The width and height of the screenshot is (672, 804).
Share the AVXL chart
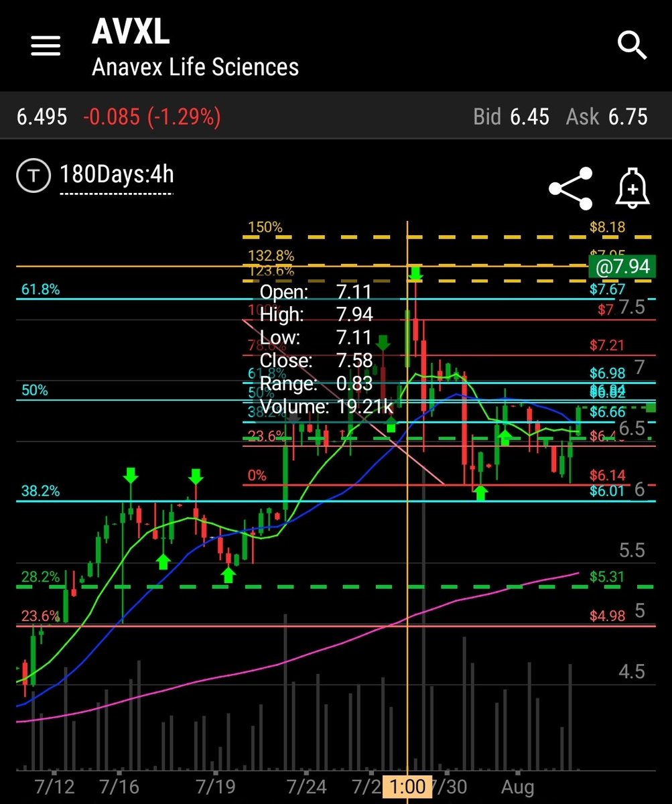571,189
